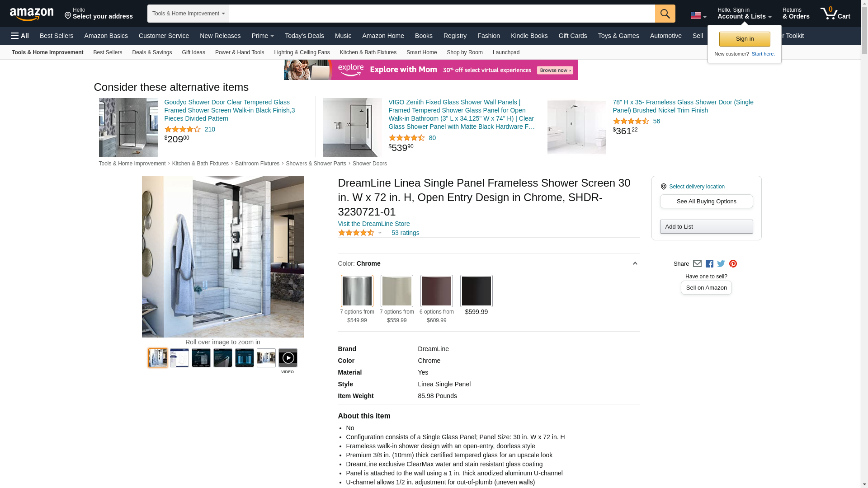
Task: Share product on Pinterest icon
Action: point(733,264)
